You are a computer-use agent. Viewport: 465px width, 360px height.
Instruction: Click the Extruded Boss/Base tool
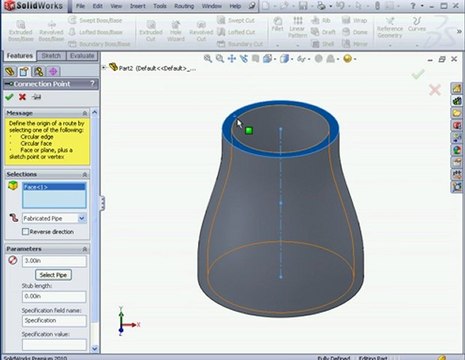point(21,31)
